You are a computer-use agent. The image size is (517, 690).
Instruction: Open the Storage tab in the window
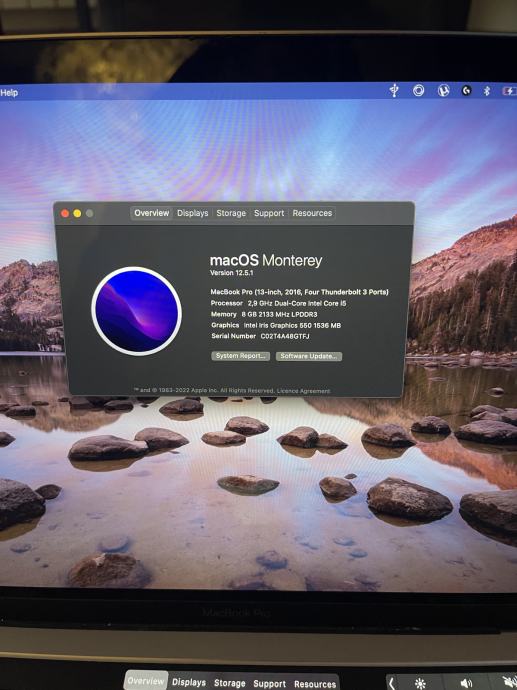click(x=231, y=213)
